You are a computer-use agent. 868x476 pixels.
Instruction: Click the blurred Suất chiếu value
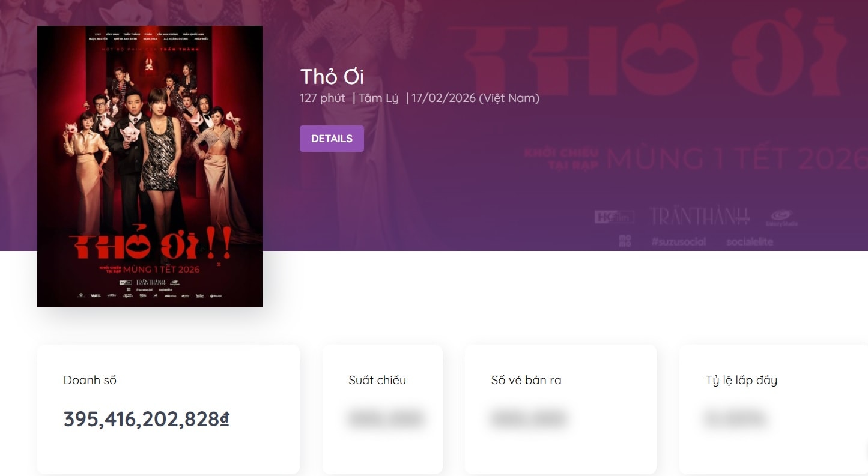[386, 419]
